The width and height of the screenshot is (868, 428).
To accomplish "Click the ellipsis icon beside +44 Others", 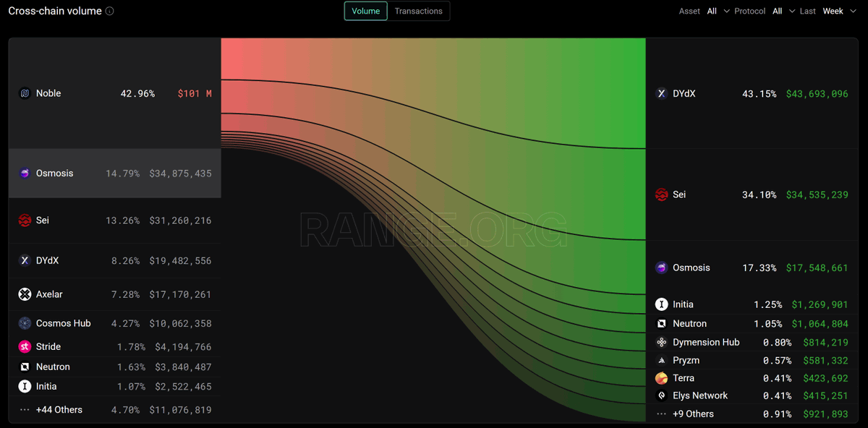I will point(25,410).
